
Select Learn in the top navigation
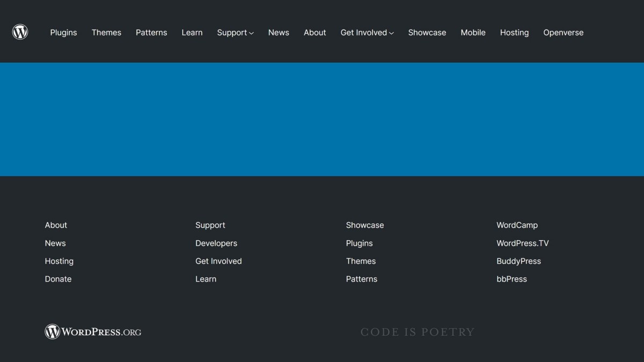pos(192,33)
